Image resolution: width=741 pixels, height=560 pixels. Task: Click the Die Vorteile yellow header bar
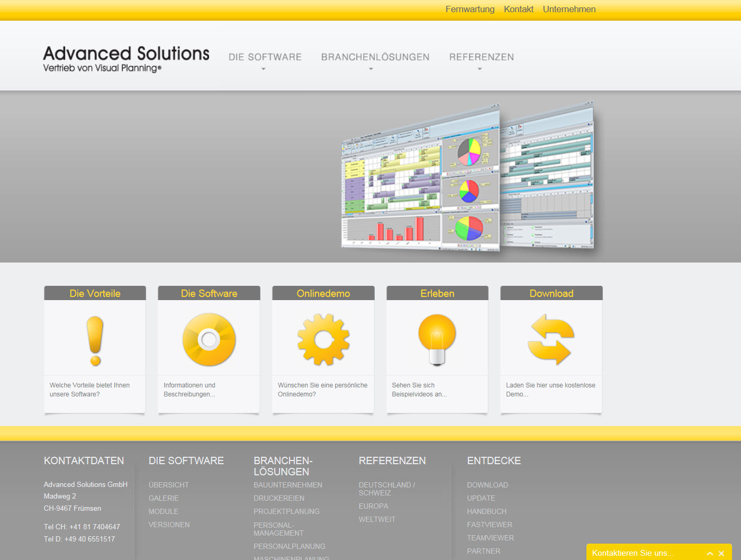(x=94, y=293)
